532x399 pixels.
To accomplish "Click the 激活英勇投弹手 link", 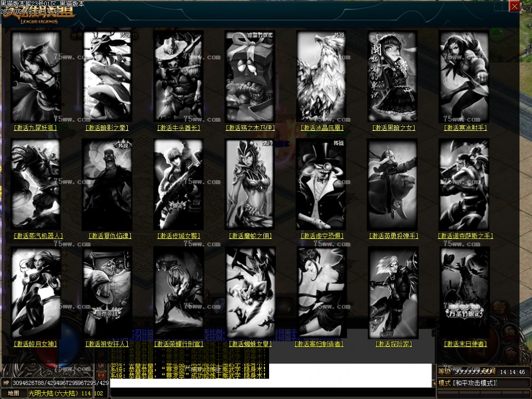I will click(x=394, y=235).
